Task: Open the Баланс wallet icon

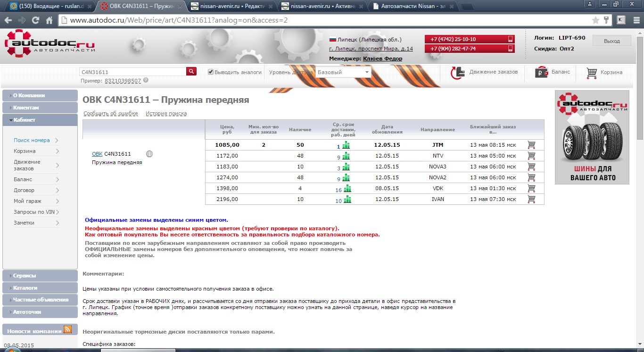Action: pyautogui.click(x=542, y=73)
